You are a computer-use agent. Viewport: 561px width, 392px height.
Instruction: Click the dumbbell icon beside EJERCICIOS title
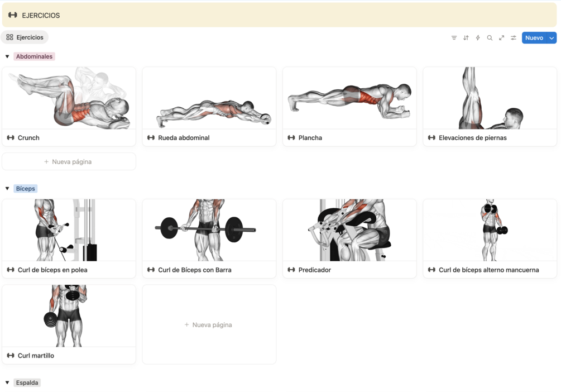pos(12,15)
